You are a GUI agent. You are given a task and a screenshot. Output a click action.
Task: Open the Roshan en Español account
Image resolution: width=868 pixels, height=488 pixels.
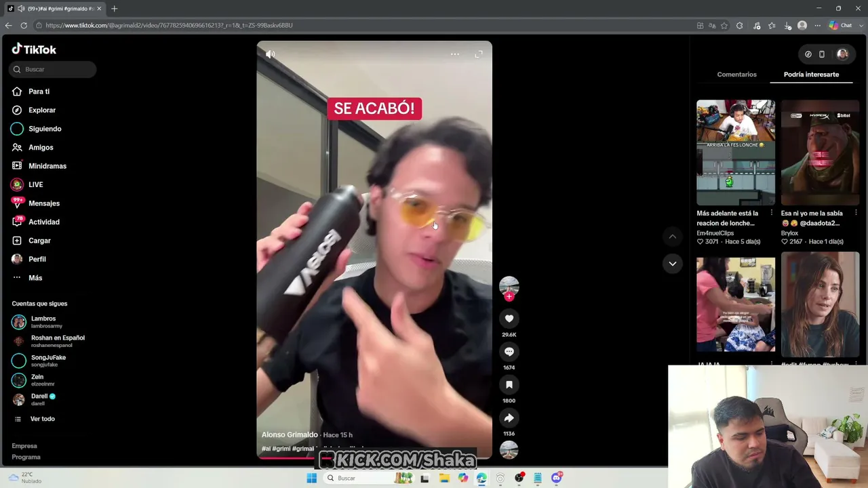click(x=48, y=341)
